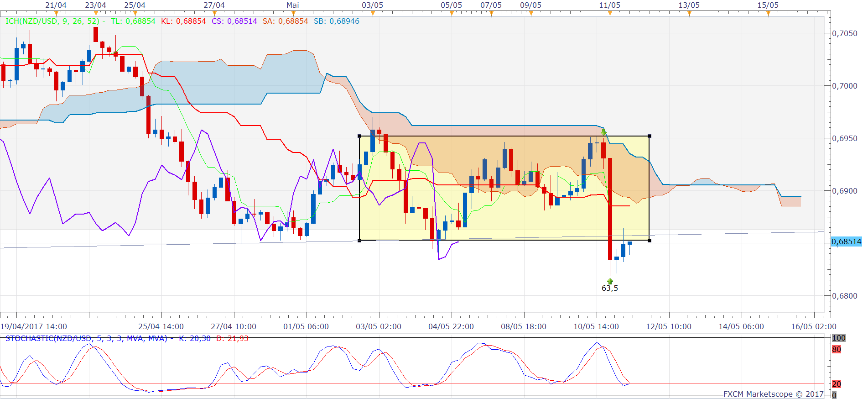The width and height of the screenshot is (868, 399).
Task: Click the green down arrow above the rectangle
Action: pyautogui.click(x=603, y=132)
